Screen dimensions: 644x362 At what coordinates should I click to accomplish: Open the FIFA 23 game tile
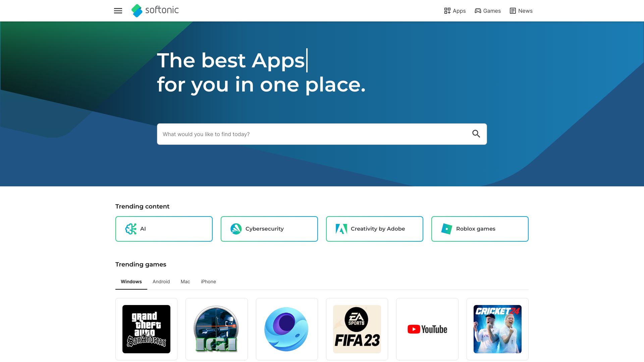pyautogui.click(x=357, y=329)
